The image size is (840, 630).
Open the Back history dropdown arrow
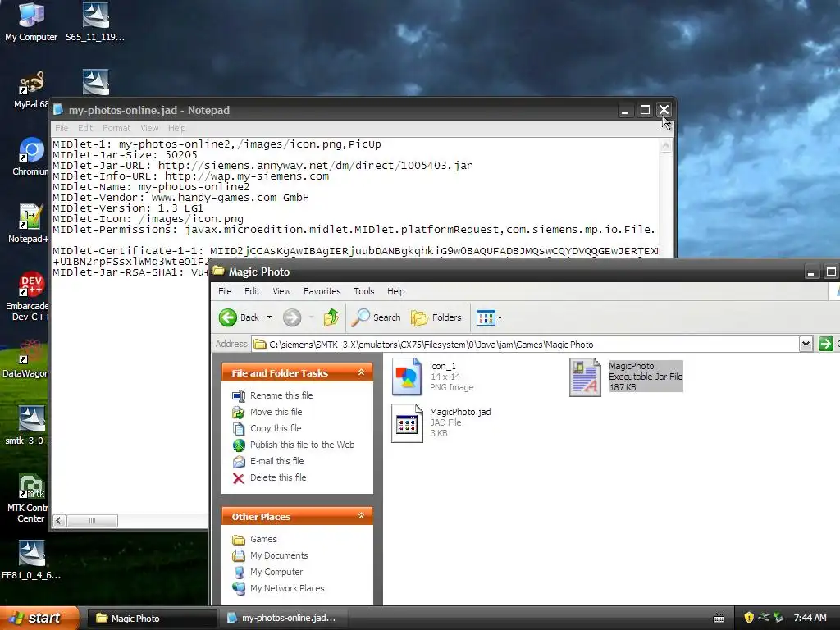[269, 317]
